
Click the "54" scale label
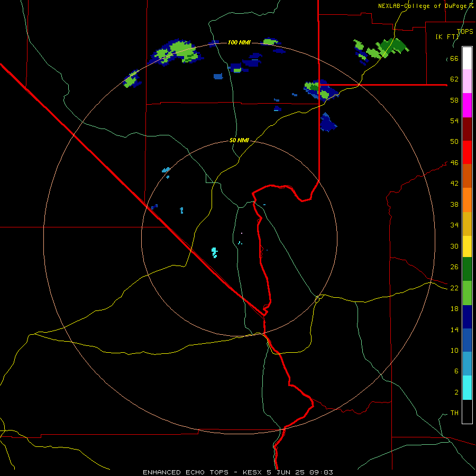click(x=454, y=121)
